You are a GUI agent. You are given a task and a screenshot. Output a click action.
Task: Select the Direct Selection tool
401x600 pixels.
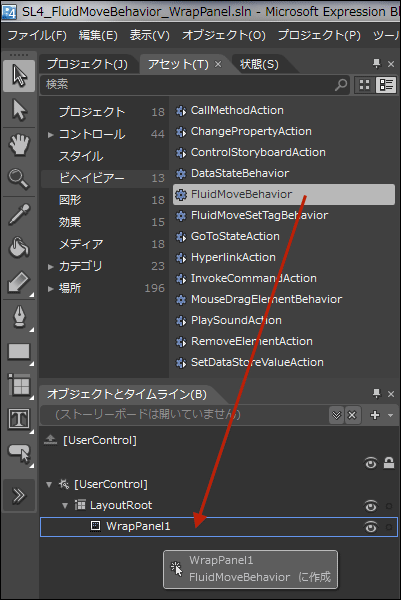point(19,110)
